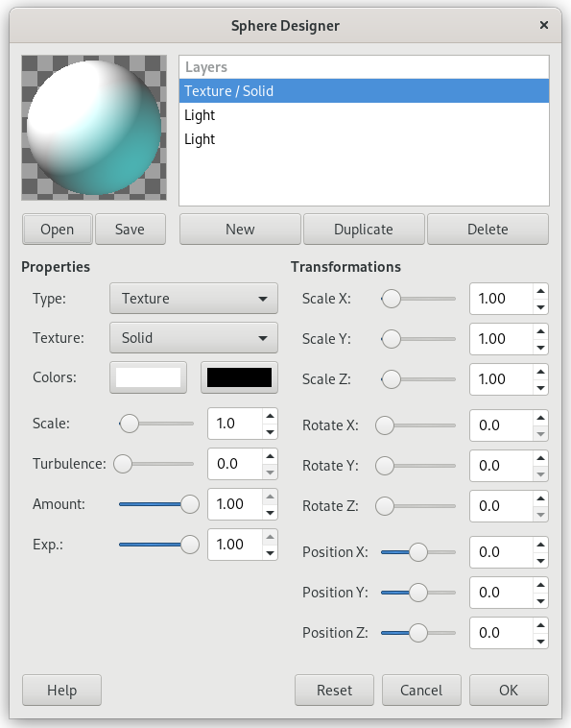Confirm with the OK button
This screenshot has width=571, height=728.
click(x=509, y=691)
